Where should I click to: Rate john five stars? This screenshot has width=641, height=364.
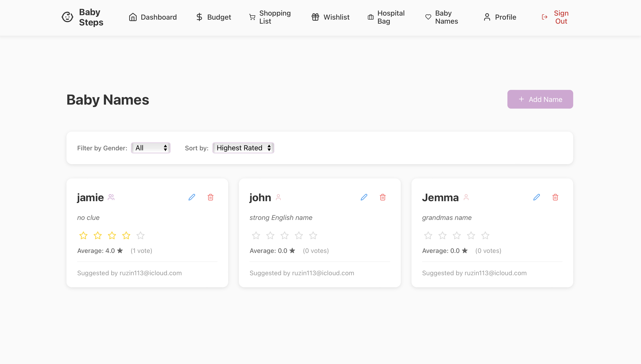[x=313, y=236]
